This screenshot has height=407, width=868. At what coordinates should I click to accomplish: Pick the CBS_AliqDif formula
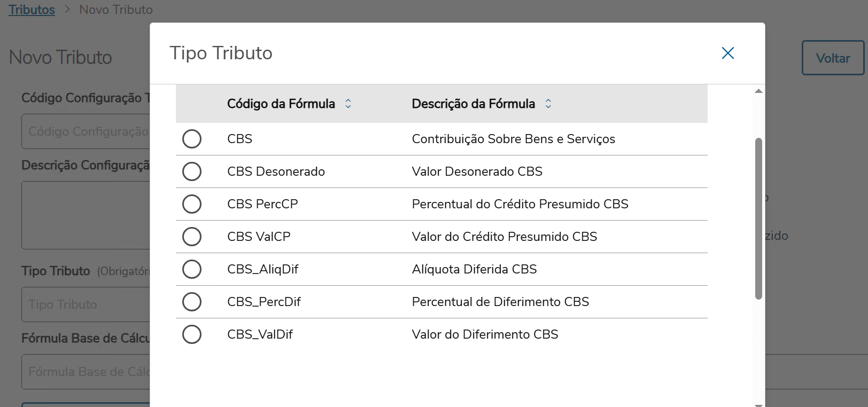pos(192,269)
